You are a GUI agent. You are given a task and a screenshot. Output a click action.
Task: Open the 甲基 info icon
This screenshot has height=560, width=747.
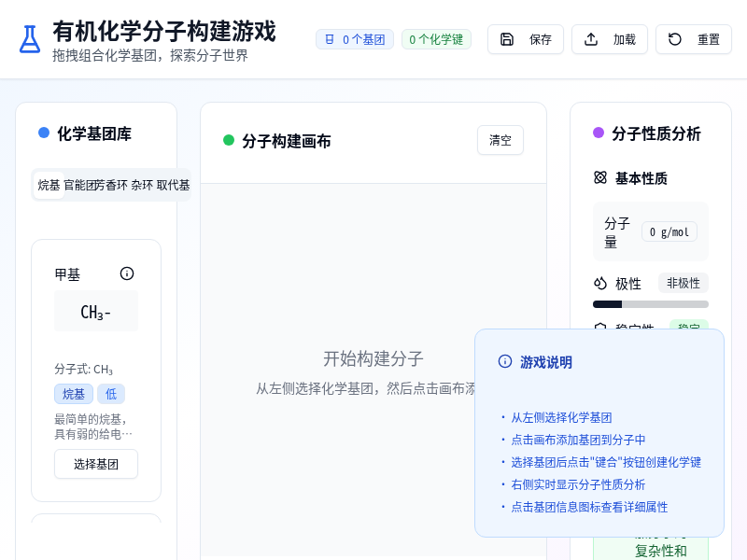(127, 273)
